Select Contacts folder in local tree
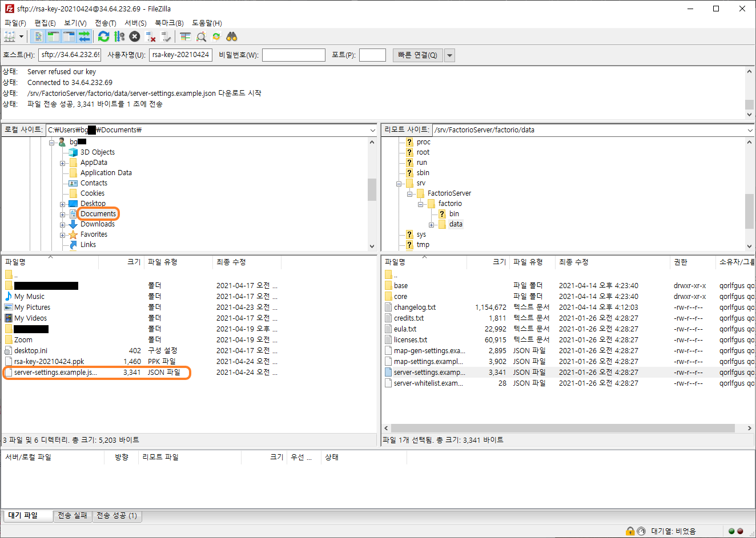This screenshot has height=538, width=756. 94,183
